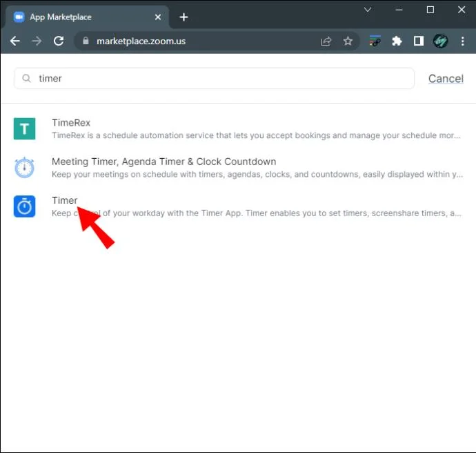
Task: Close the App Marketplace tab
Action: coord(158,17)
